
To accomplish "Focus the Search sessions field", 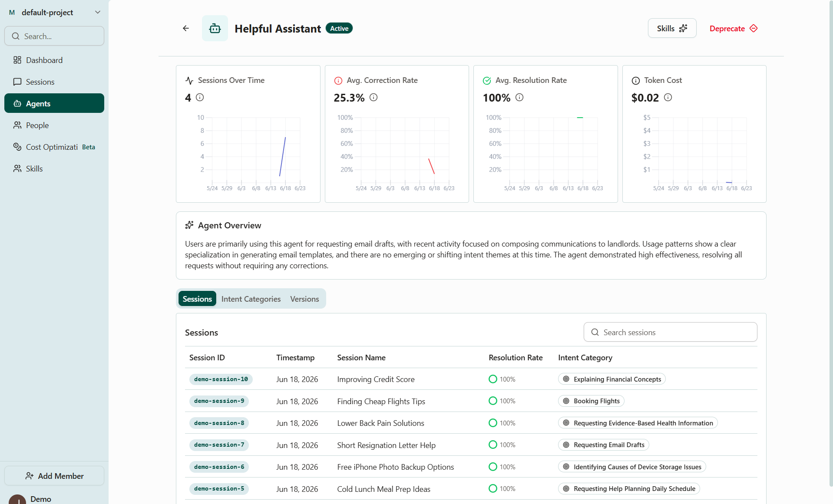I will [x=670, y=332].
